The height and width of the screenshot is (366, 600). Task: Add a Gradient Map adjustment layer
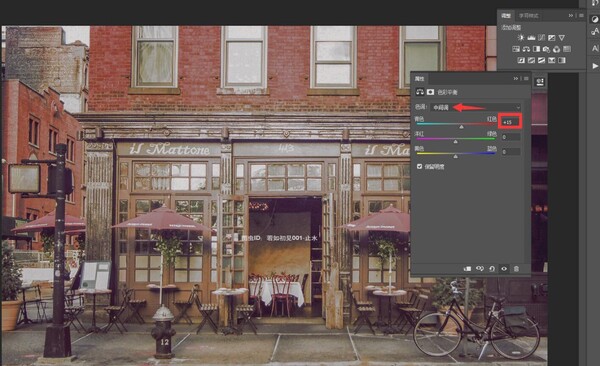[551, 60]
